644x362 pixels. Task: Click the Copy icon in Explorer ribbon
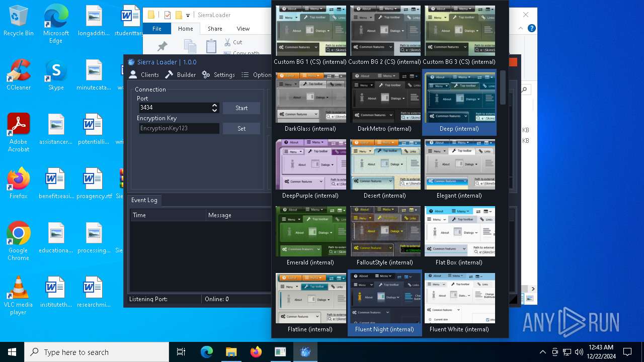tap(190, 47)
